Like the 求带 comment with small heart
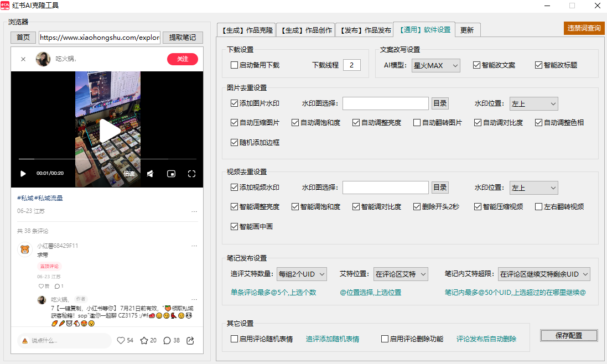 click(x=41, y=286)
